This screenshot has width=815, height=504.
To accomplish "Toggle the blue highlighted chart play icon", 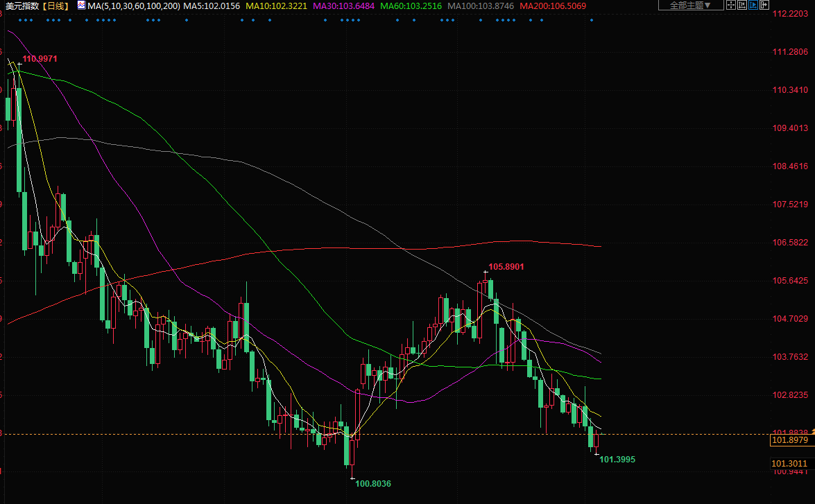I will pyautogui.click(x=753, y=6).
